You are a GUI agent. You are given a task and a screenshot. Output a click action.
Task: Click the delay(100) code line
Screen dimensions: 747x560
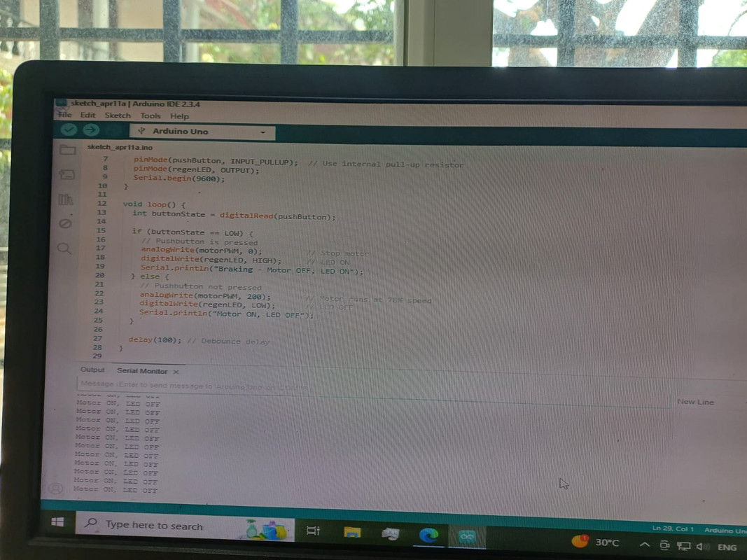point(154,339)
